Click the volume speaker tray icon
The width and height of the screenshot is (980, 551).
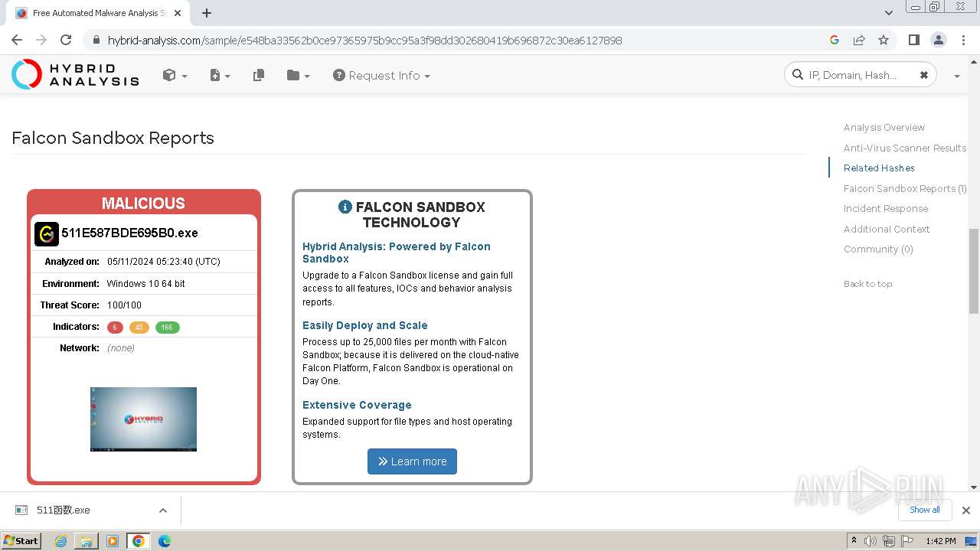coord(871,541)
